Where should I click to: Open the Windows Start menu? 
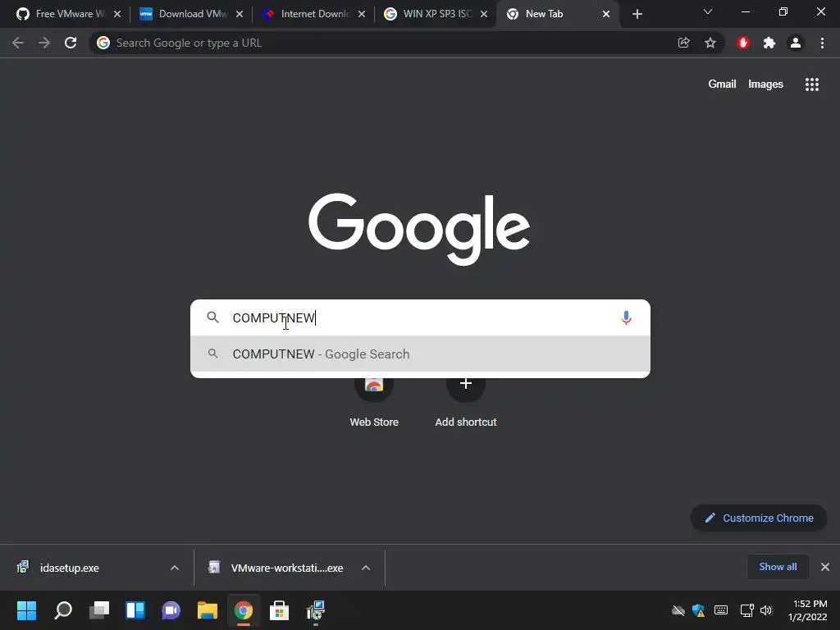click(27, 610)
